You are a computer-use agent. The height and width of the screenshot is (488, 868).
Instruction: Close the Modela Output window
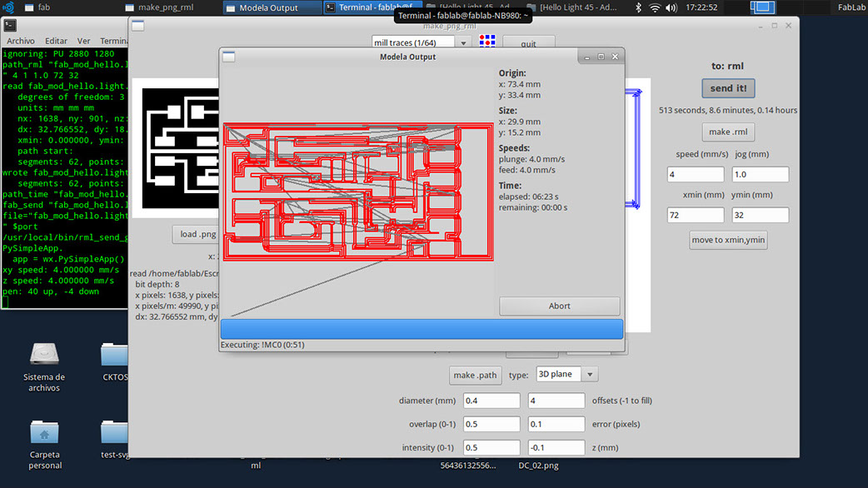pyautogui.click(x=615, y=57)
